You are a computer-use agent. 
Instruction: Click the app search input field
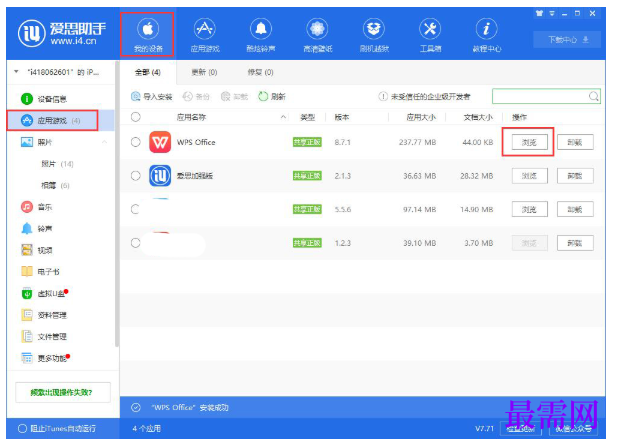click(546, 96)
